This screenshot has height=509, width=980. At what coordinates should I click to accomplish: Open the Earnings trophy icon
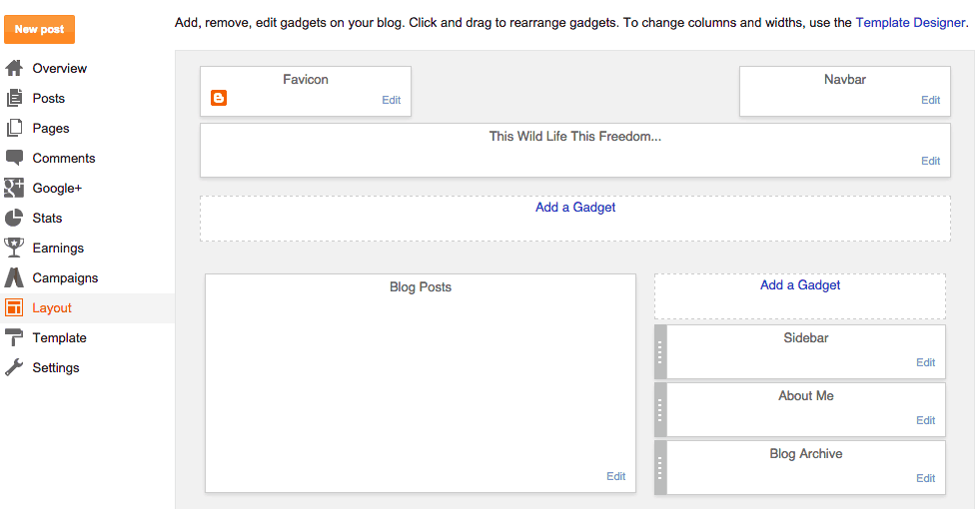click(14, 248)
